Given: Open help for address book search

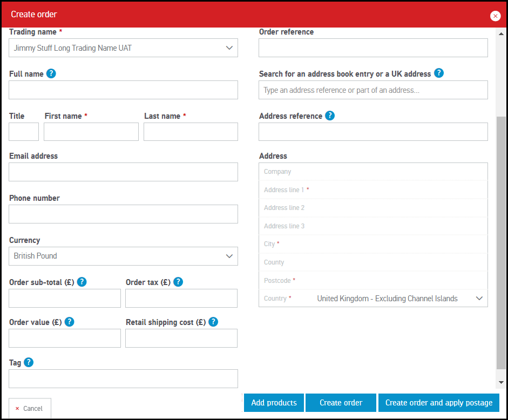Looking at the screenshot, I should pos(439,73).
